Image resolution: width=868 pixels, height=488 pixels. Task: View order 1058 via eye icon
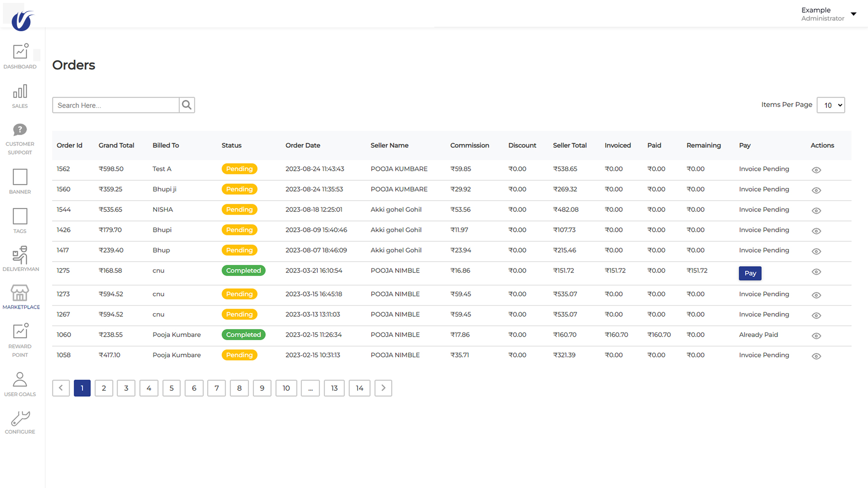[816, 356]
